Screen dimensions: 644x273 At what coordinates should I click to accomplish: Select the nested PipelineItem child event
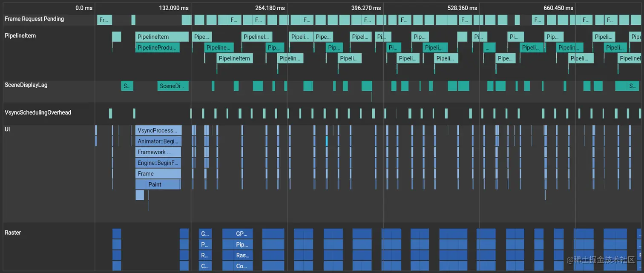pyautogui.click(x=234, y=58)
